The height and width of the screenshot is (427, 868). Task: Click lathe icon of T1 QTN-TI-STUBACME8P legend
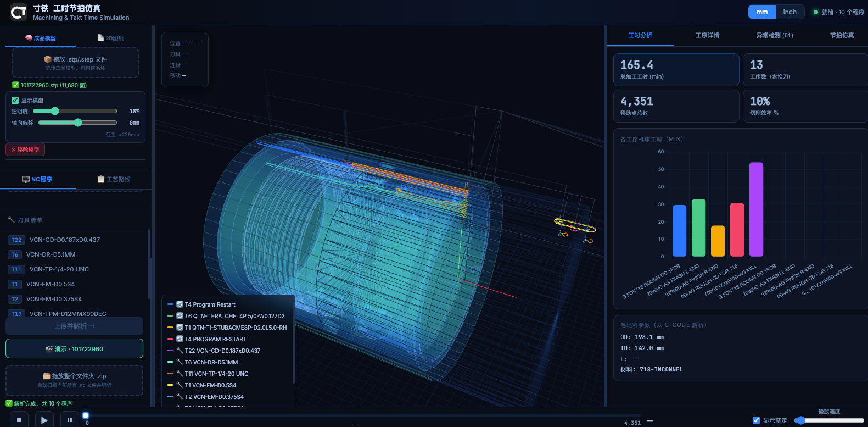(x=180, y=328)
